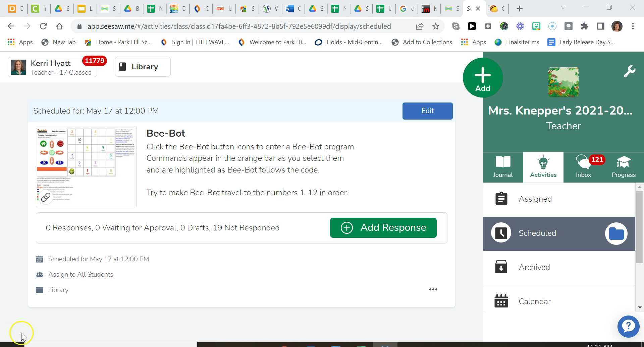This screenshot has height=347, width=644.
Task: Click the green Add button
Action: pyautogui.click(x=482, y=77)
